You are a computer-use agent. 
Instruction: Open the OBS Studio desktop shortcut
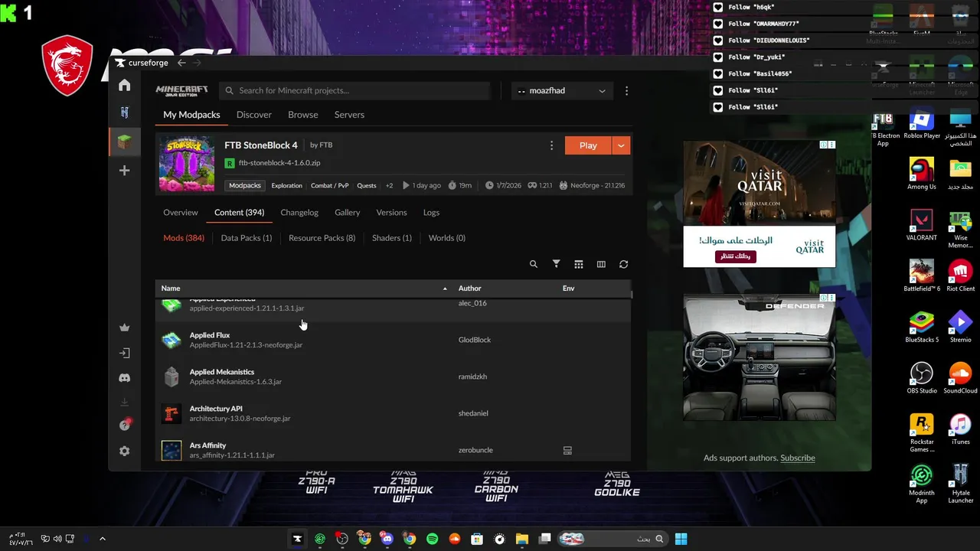922,378
